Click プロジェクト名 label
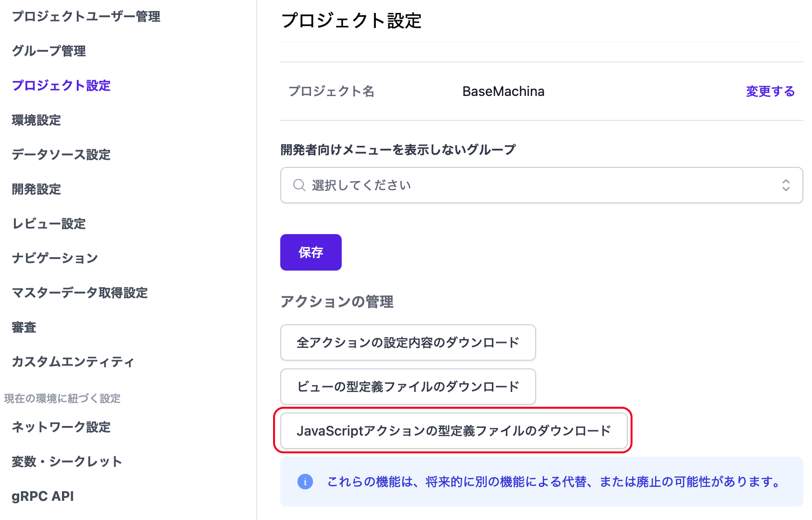This screenshot has height=520, width=812. coord(331,91)
